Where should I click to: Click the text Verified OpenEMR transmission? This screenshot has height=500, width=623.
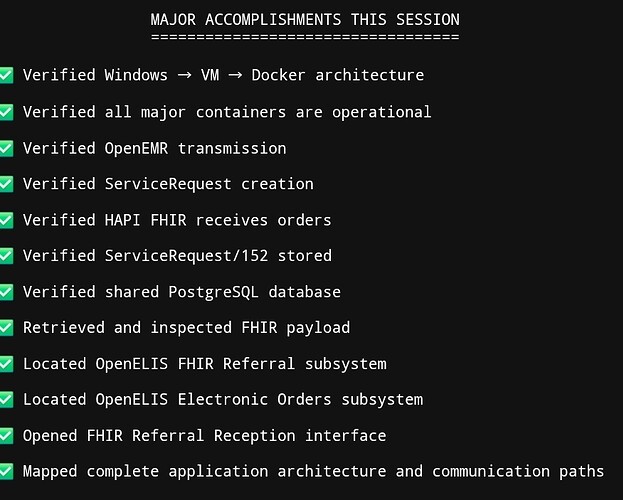pos(155,149)
